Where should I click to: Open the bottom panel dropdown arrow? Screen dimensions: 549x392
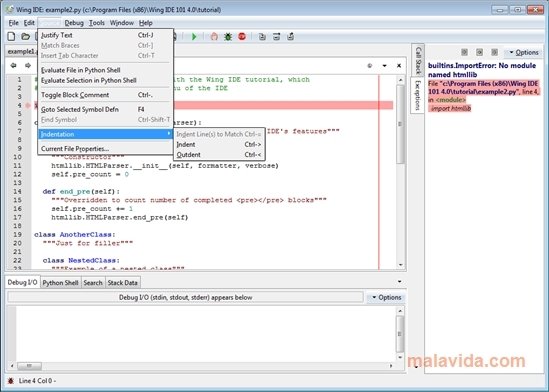click(399, 281)
